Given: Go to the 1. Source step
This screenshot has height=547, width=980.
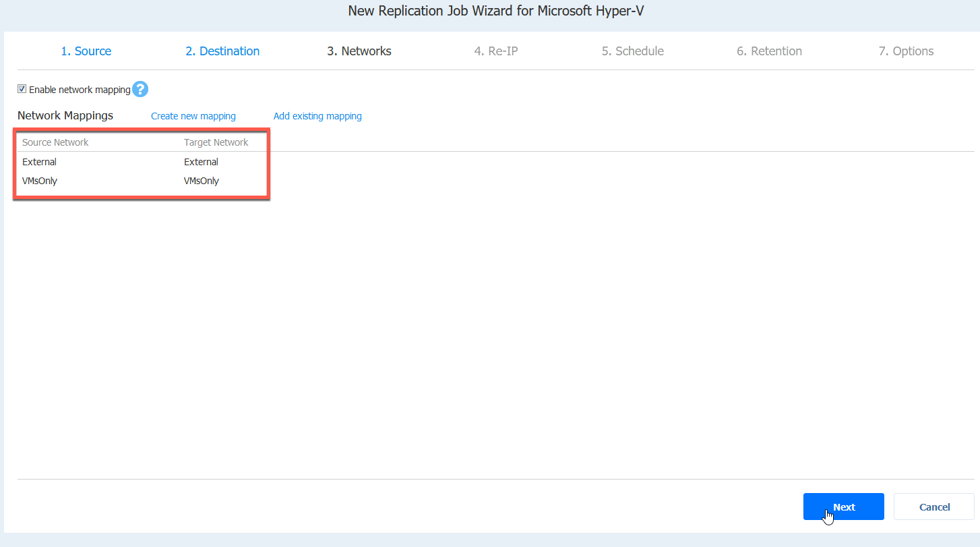Looking at the screenshot, I should pos(86,51).
